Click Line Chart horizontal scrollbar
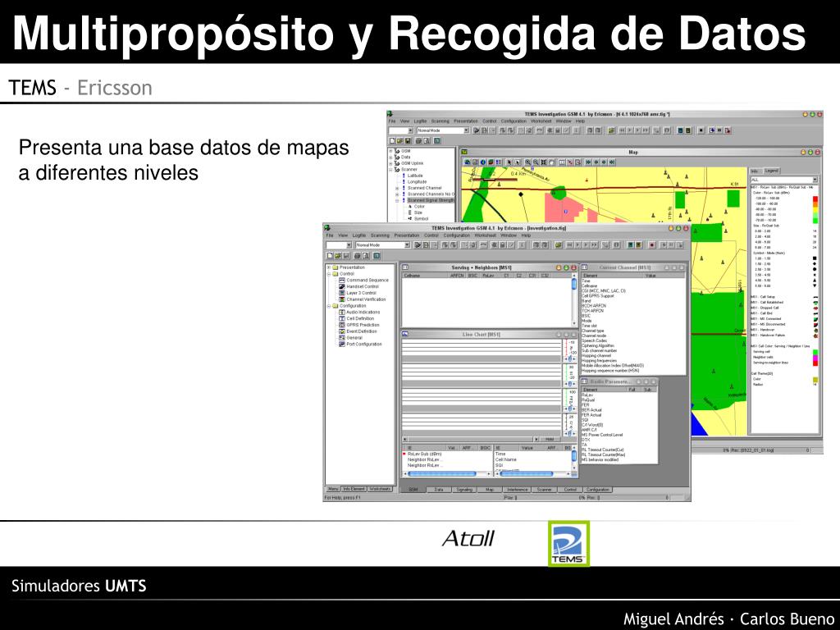 click(x=471, y=440)
